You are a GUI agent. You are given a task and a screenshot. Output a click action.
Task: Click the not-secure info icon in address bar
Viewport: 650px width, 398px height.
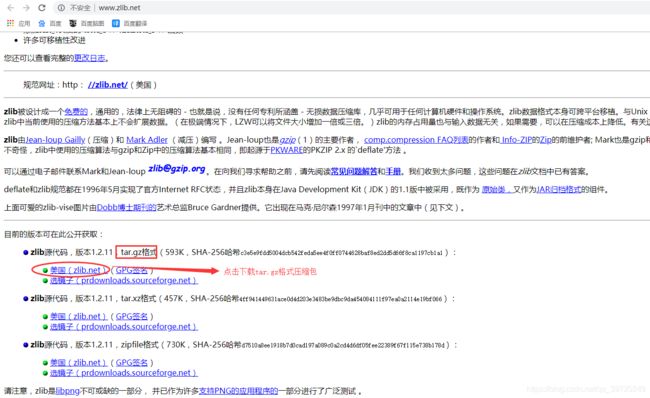(61, 7)
